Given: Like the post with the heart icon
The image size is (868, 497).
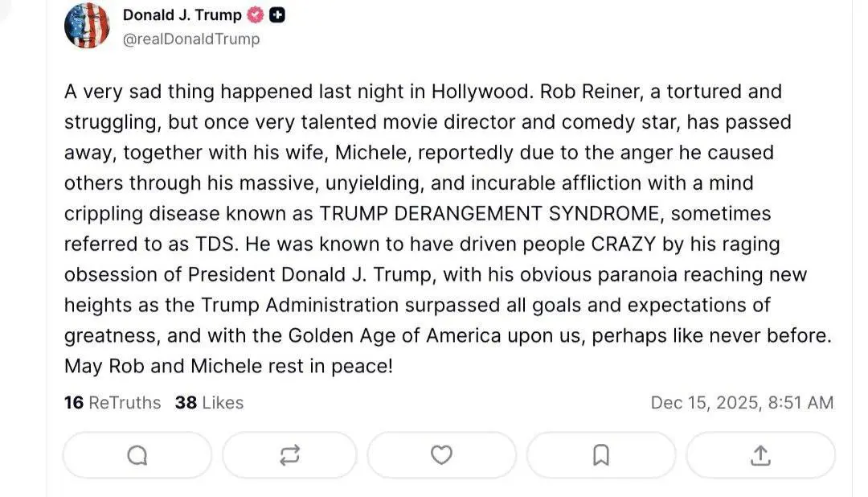Looking at the screenshot, I should coord(441,455).
